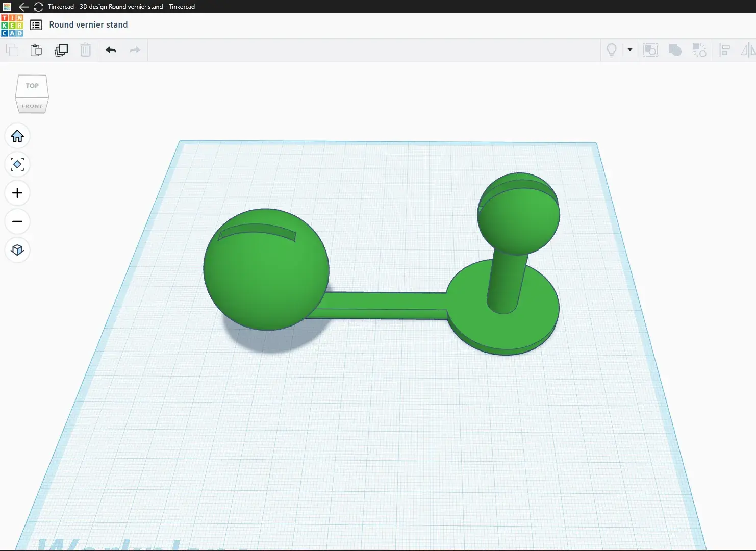The image size is (756, 551).
Task: Toggle the show all lightbulb icon
Action: (612, 50)
